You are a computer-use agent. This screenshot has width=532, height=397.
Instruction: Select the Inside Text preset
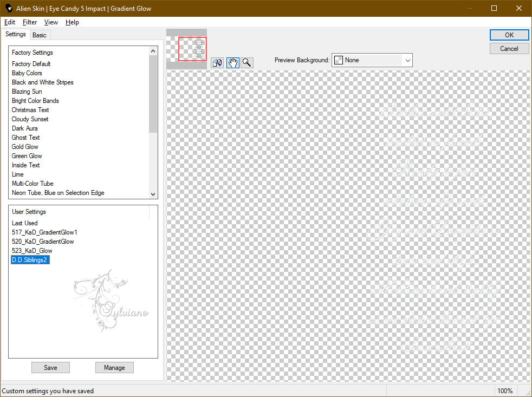25,165
